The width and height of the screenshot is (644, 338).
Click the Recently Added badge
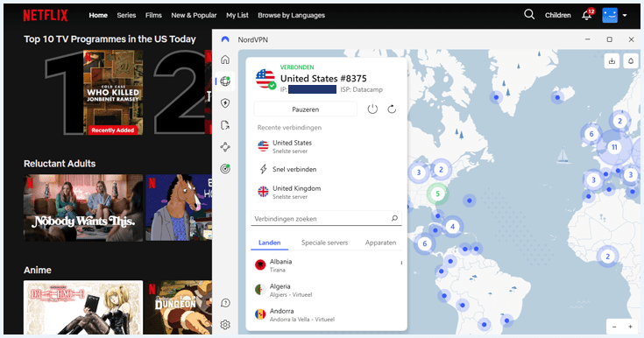click(x=112, y=130)
